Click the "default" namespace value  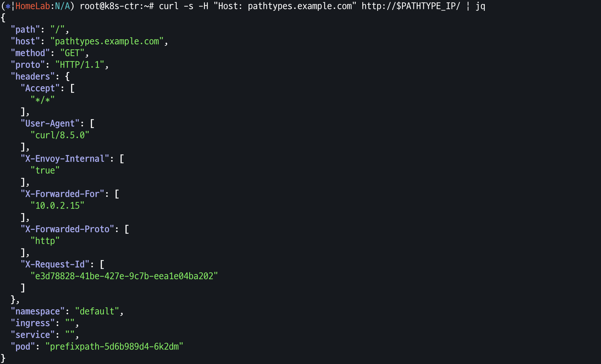click(97, 311)
